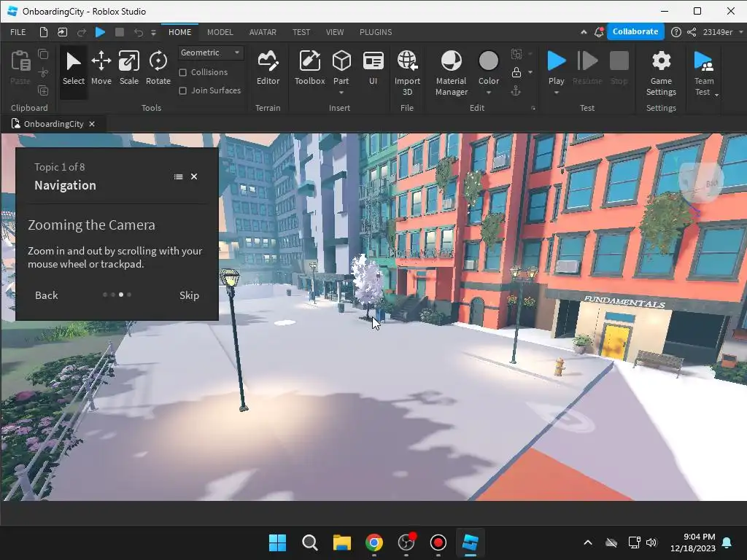Image resolution: width=747 pixels, height=560 pixels.
Task: Open File Explorer from taskbar
Action: click(x=341, y=542)
